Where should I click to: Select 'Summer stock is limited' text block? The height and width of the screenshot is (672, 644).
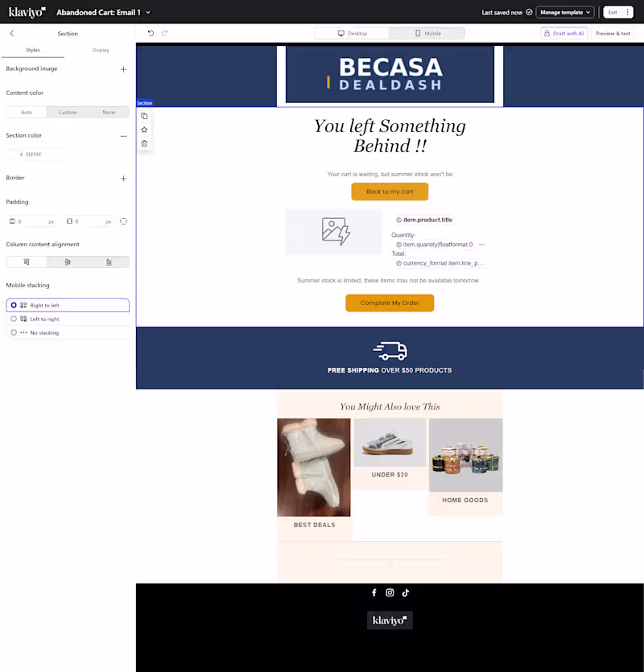point(388,280)
